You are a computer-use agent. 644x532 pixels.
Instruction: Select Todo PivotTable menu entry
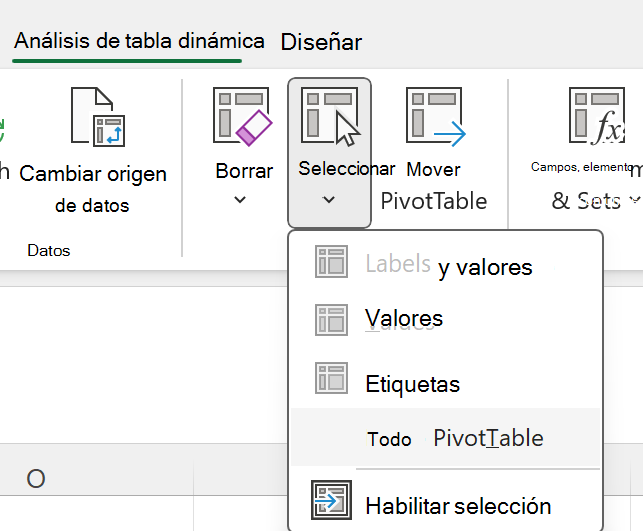(x=446, y=437)
